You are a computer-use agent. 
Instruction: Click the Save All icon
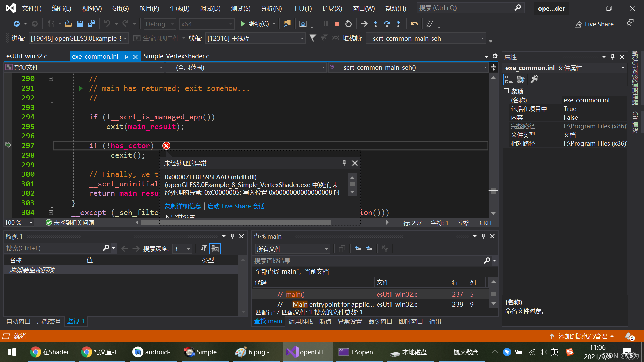coord(91,24)
